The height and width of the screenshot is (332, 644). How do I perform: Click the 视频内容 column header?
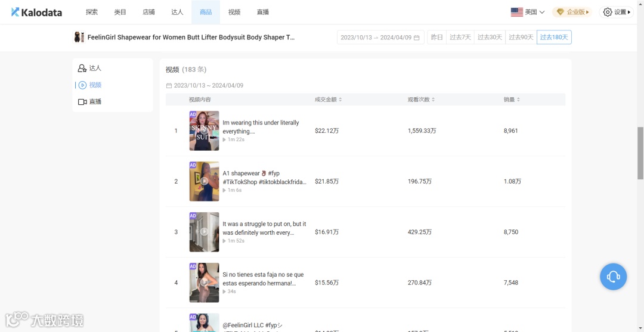click(200, 100)
